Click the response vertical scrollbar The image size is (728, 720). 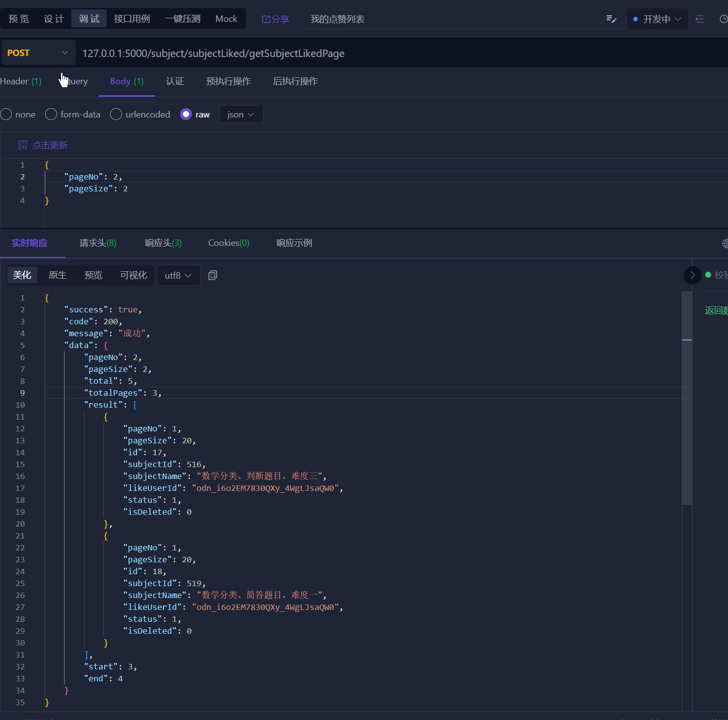point(687,398)
